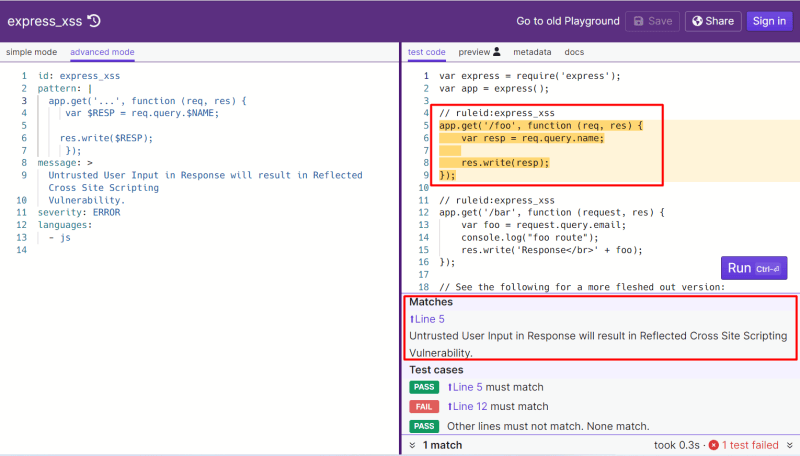Click the history icon beside express_xss
The width and height of the screenshot is (800, 456).
tap(94, 21)
